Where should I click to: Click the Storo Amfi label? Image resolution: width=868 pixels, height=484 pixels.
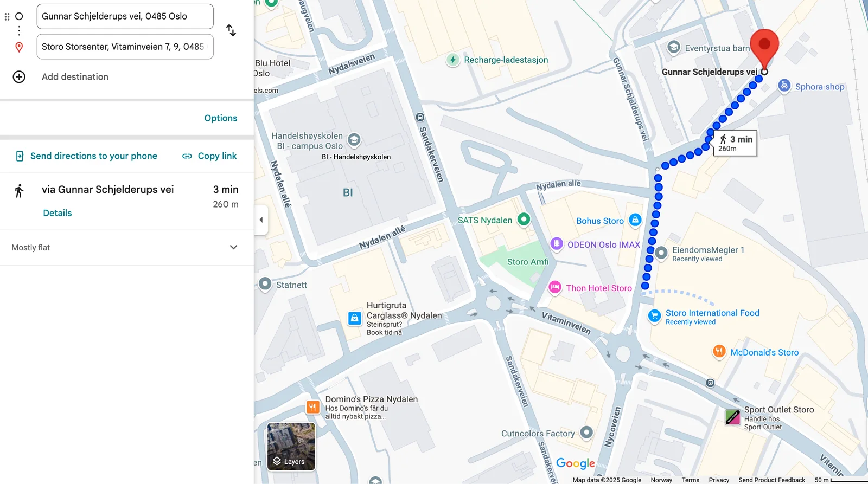pos(528,262)
